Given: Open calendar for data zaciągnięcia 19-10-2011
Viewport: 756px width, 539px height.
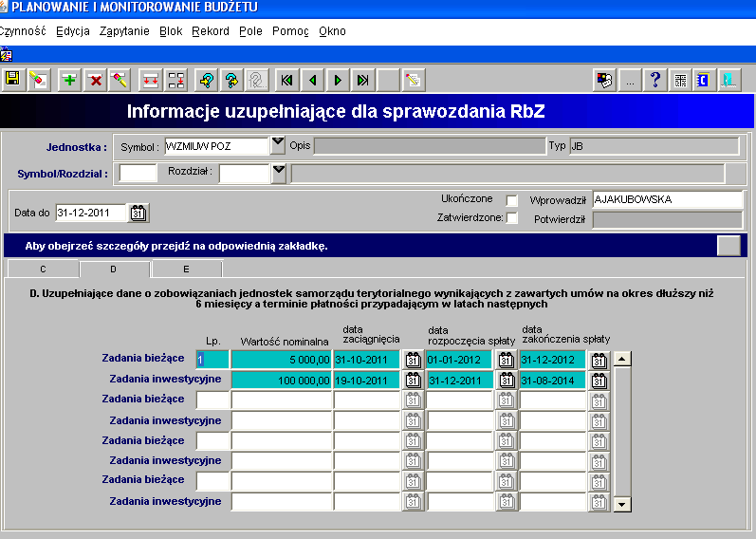Looking at the screenshot, I should click(413, 381).
